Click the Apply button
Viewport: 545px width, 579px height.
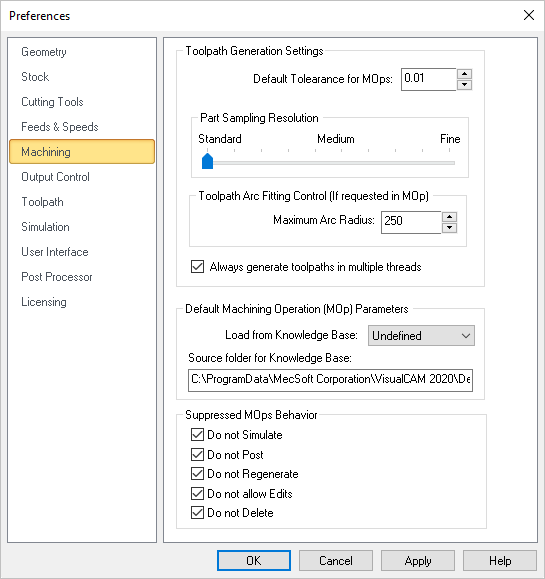tap(418, 561)
